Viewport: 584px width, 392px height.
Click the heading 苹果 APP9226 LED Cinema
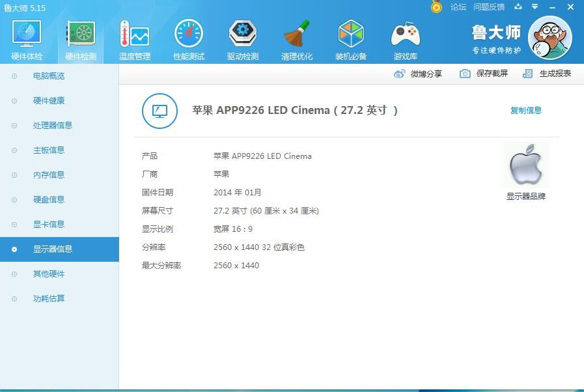(261, 110)
